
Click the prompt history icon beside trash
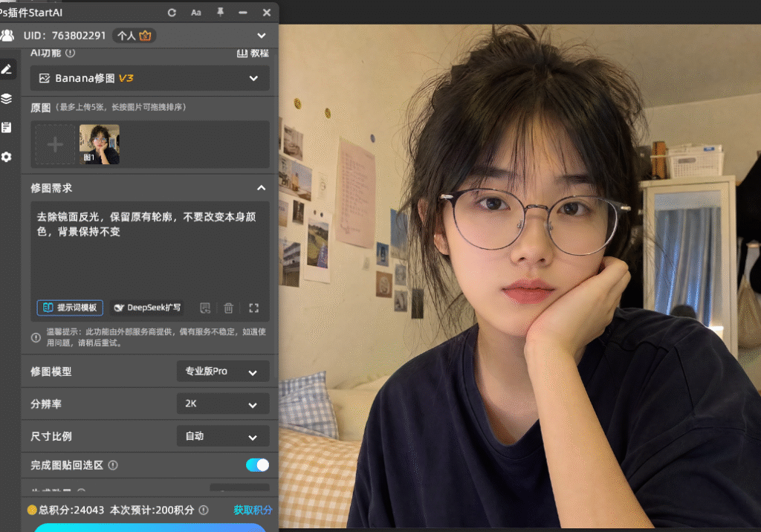[205, 308]
